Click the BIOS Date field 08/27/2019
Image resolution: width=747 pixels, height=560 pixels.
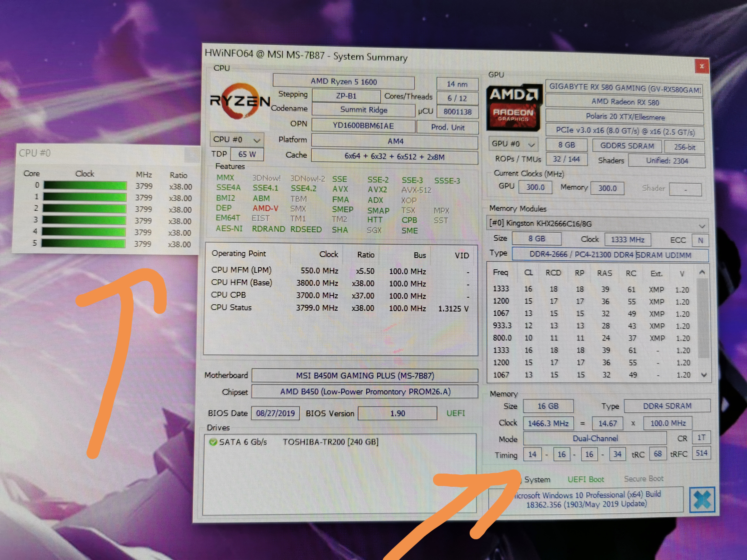coord(275,413)
